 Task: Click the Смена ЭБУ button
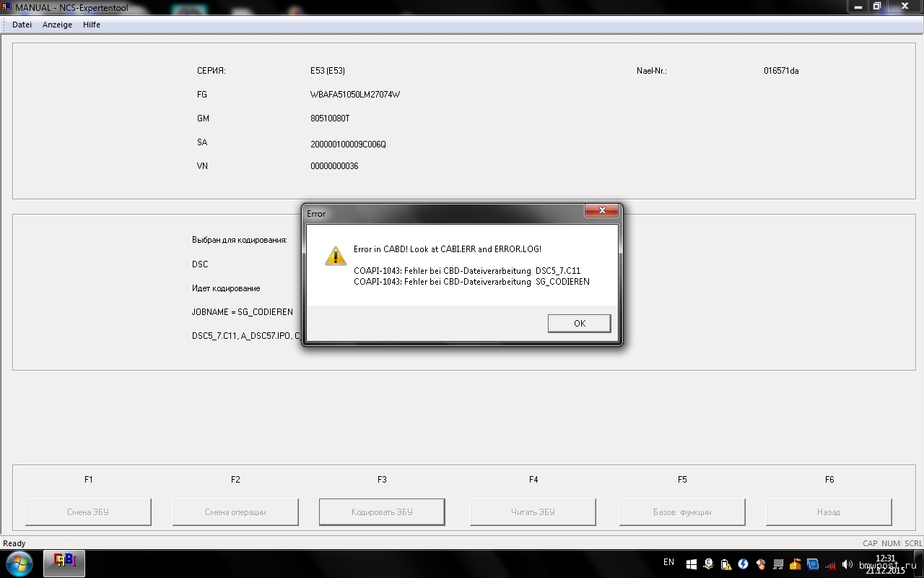[88, 512]
